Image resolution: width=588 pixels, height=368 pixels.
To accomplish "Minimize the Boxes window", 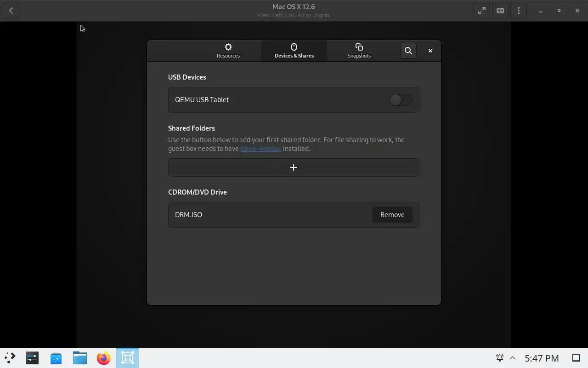I will point(541,11).
